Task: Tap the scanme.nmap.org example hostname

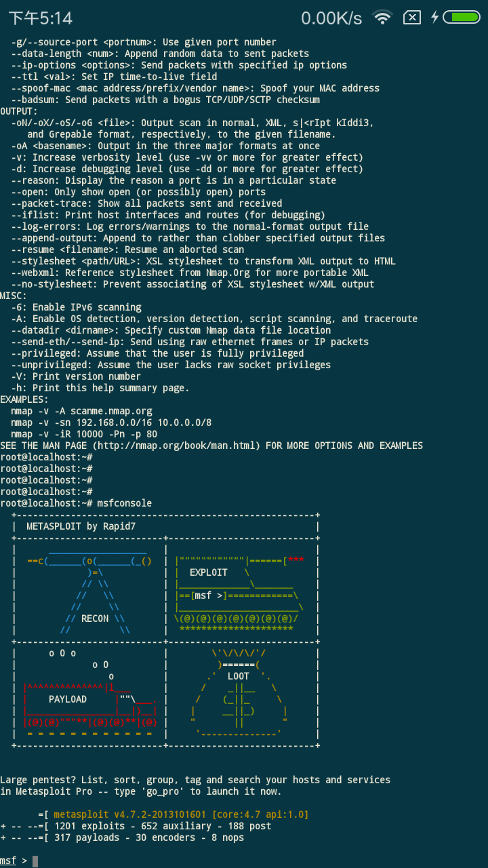Action: coord(111,411)
